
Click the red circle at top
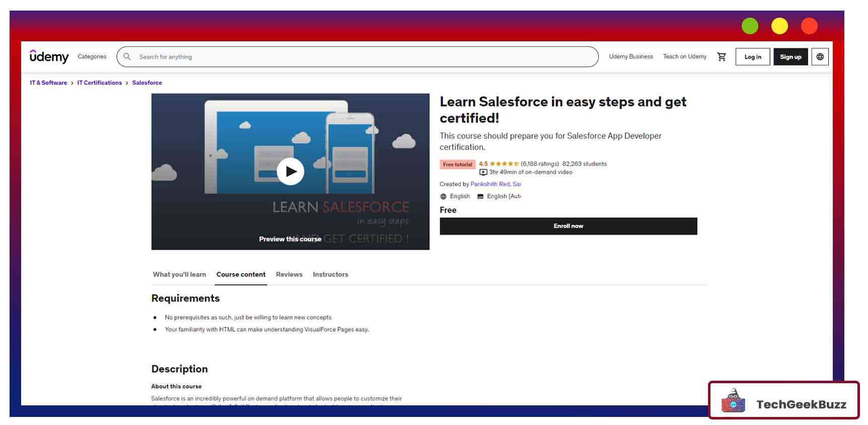pos(809,26)
